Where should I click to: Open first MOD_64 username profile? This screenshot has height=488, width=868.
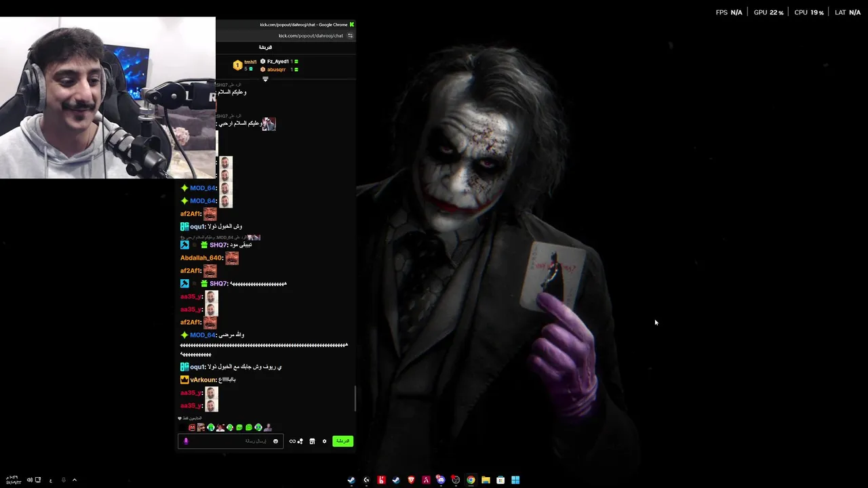pyautogui.click(x=203, y=188)
